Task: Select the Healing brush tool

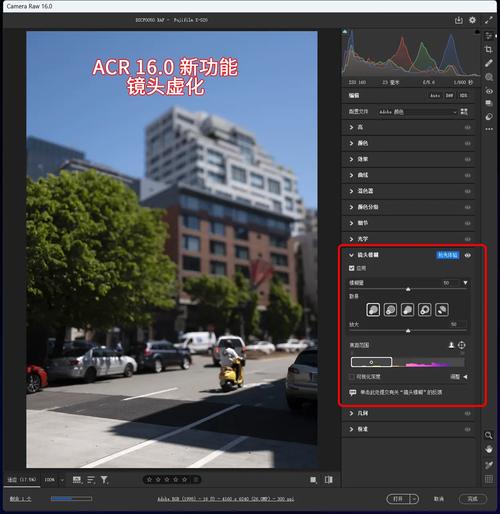Action: pyautogui.click(x=489, y=63)
